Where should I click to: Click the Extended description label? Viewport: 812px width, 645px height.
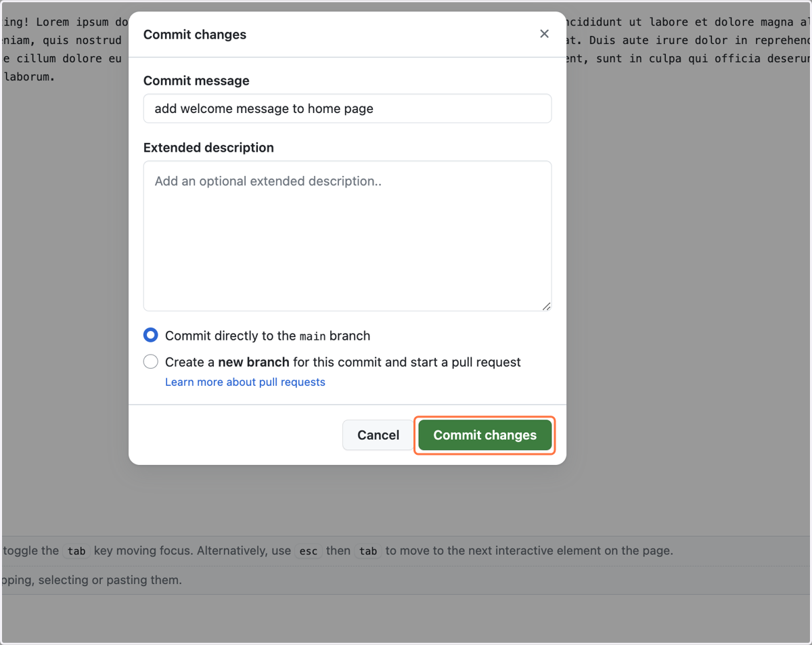click(x=208, y=148)
